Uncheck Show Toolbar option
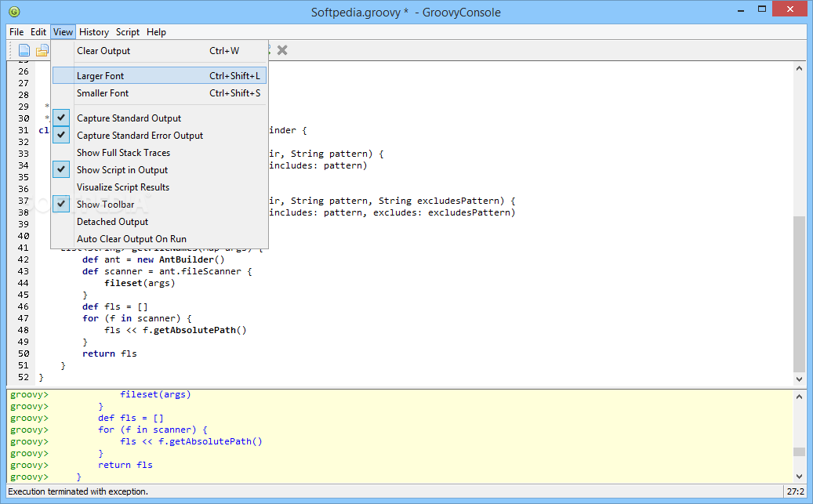Image resolution: width=813 pixels, height=504 pixels. pyautogui.click(x=159, y=205)
